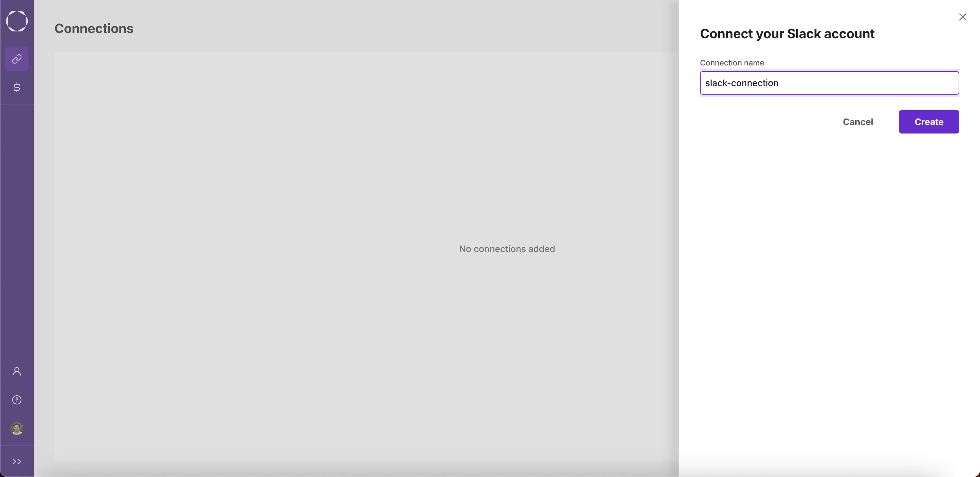Viewport: 980px width, 477px height.
Task: Click the 'Connect your Slack account' title
Action: pos(787,34)
